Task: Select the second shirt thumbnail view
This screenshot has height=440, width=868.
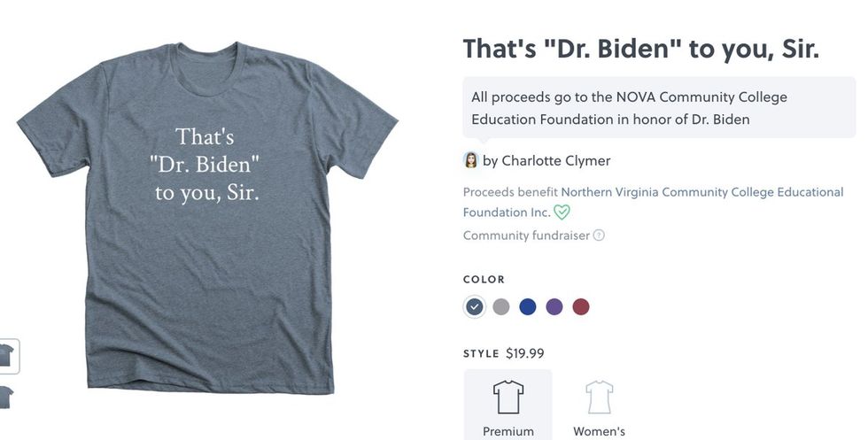Action: [x=7, y=395]
